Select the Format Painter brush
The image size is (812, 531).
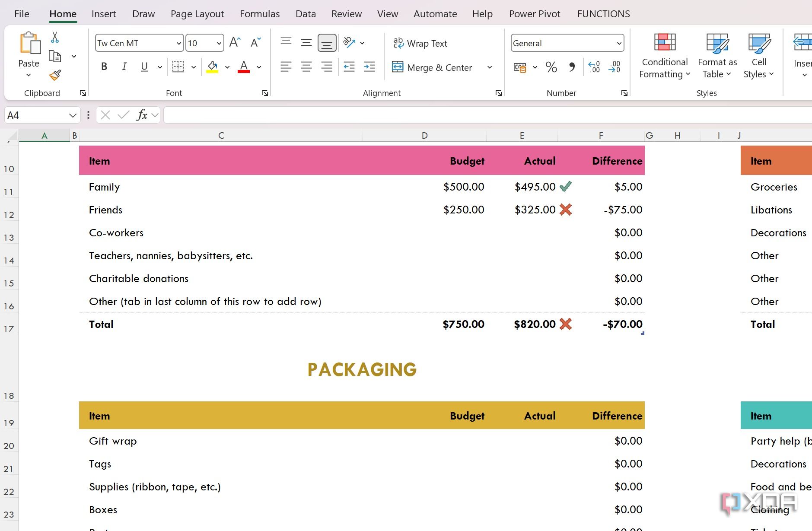click(x=55, y=76)
